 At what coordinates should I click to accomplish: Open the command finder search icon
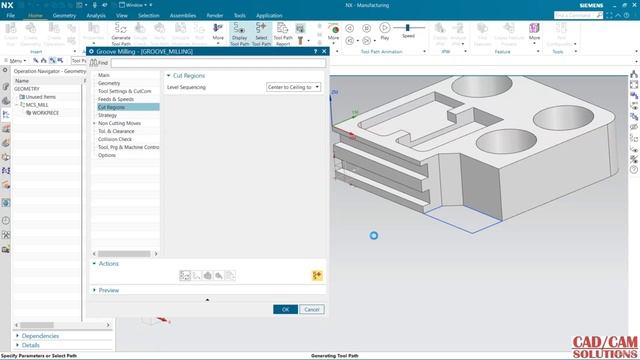coord(599,16)
